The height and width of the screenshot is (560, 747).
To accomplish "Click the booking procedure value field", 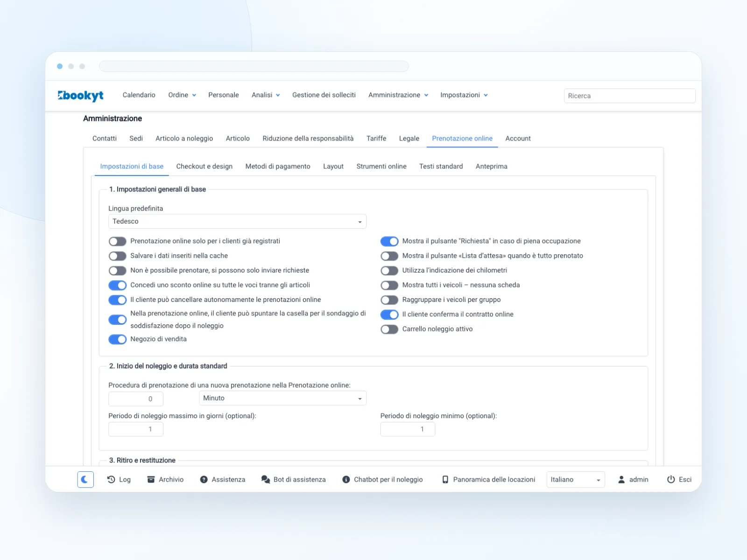I will 136,399.
